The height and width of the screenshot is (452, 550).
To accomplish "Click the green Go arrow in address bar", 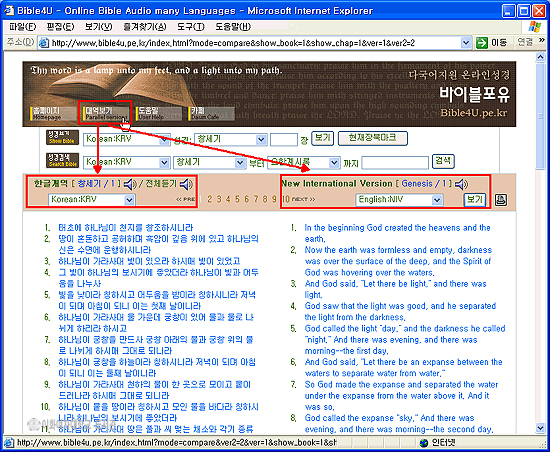I will pos(482,43).
